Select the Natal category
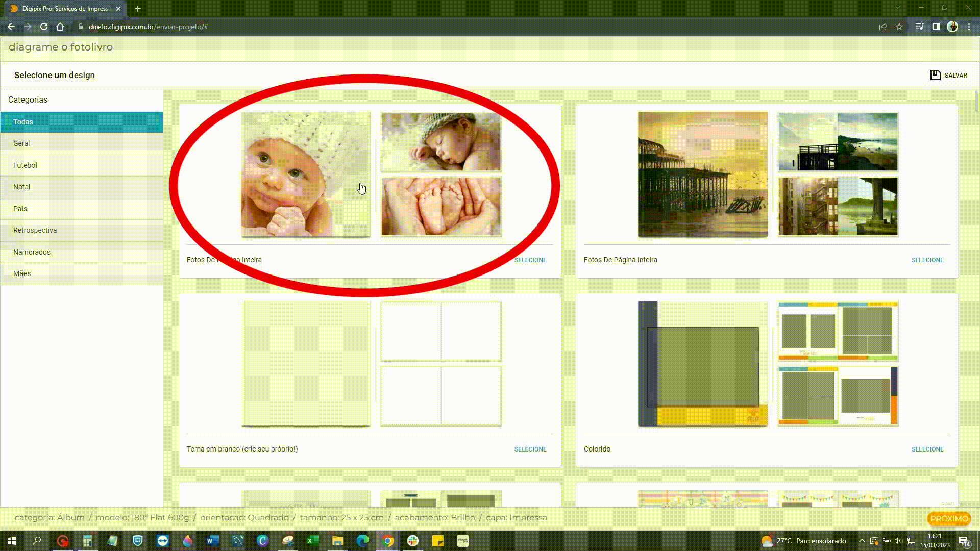Viewport: 980px width, 551px height. 82,187
